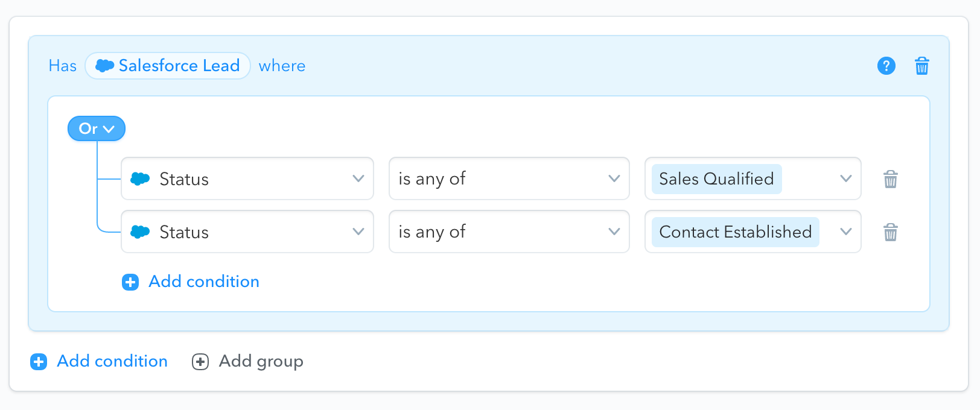Expand the second 'is any of' operator dropdown
Screen dimensions: 980x410
click(x=614, y=232)
